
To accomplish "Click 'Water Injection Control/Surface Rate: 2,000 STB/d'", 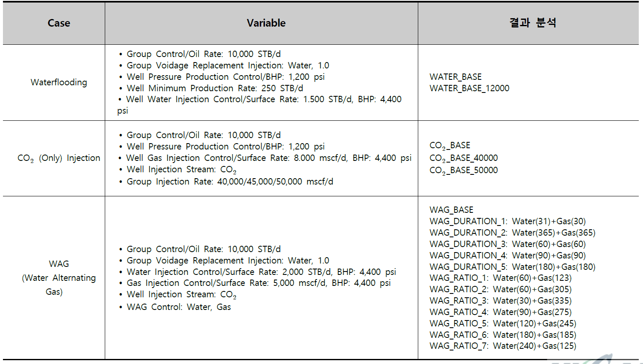I will coord(229,272).
